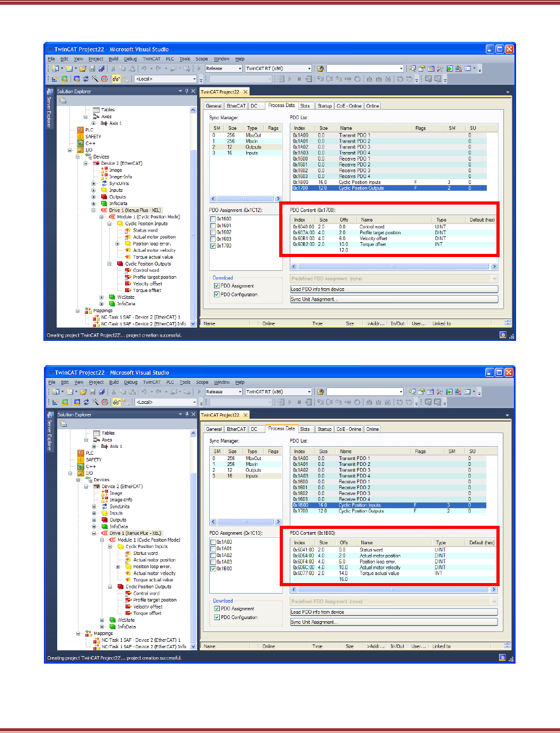Click Open File icon in 0x1700 PDO window toolbar
Viewport: 560px width, 733px height.
click(x=83, y=68)
